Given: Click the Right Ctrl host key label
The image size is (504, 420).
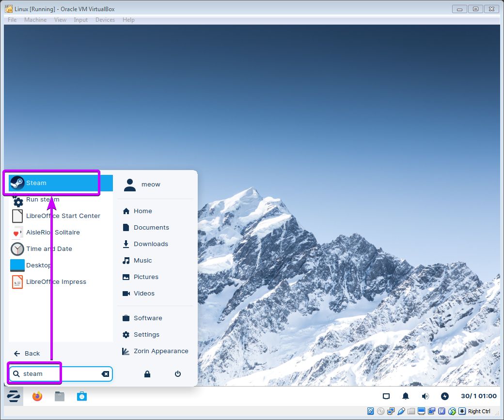Looking at the screenshot, I should click(479, 411).
